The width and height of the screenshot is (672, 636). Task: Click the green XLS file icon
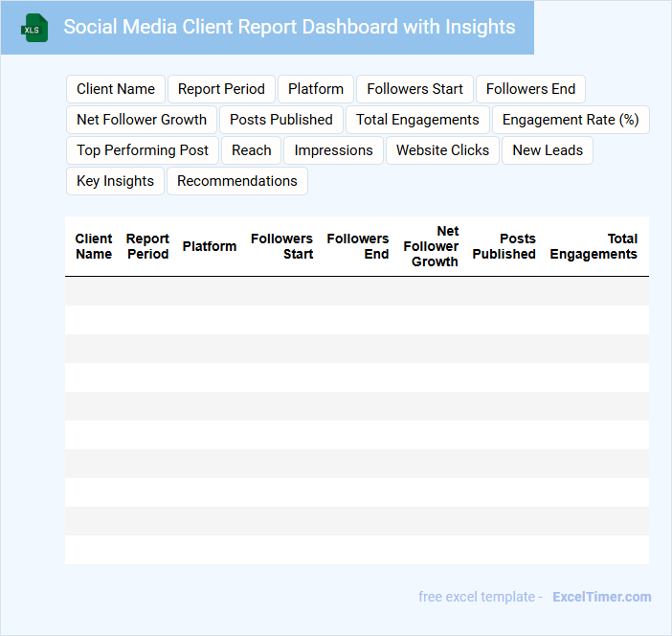pos(34,28)
